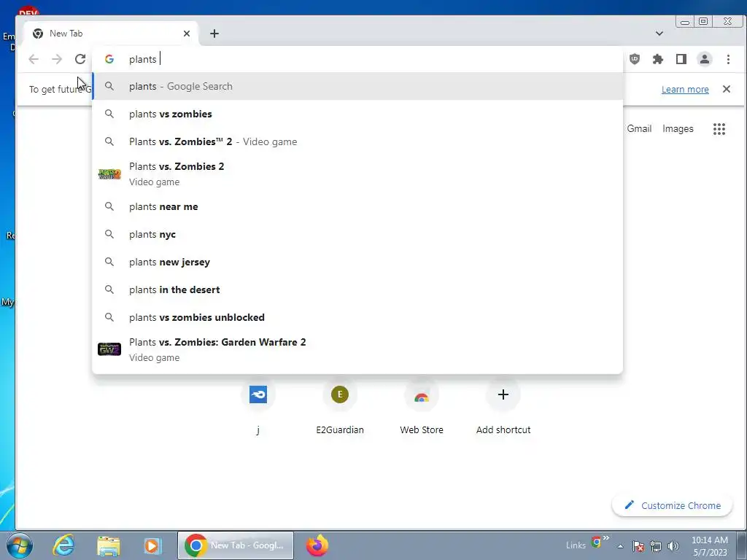Open Chrome's three-dot menu

click(728, 59)
